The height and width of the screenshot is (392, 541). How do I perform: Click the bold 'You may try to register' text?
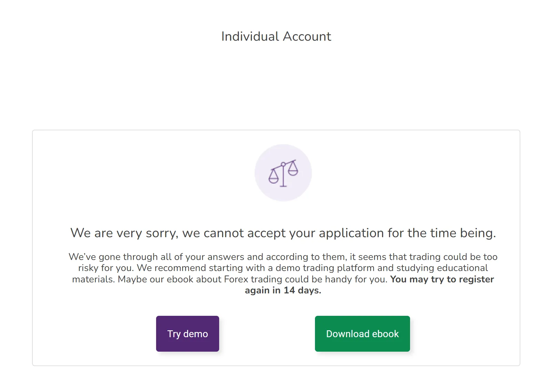(442, 279)
